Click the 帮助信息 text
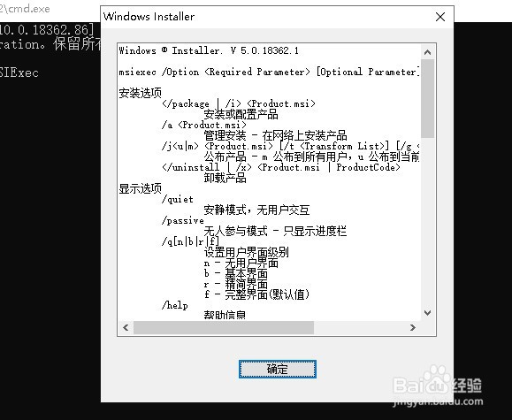 point(225,315)
